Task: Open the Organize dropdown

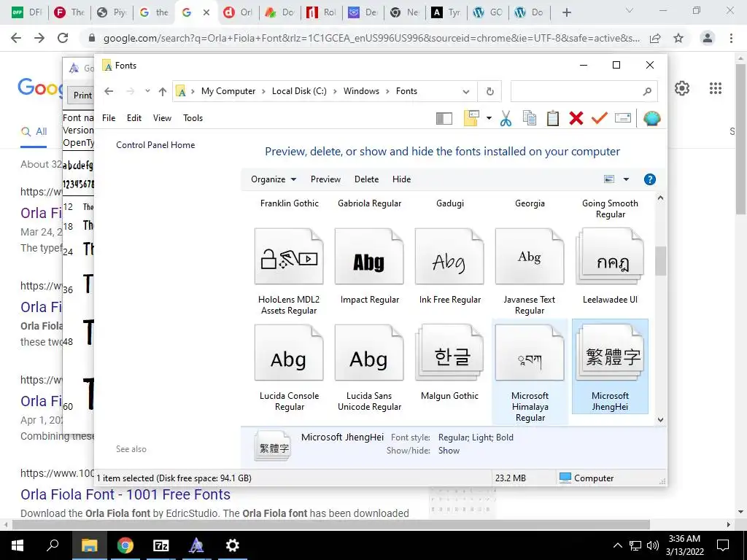Action: click(x=274, y=179)
